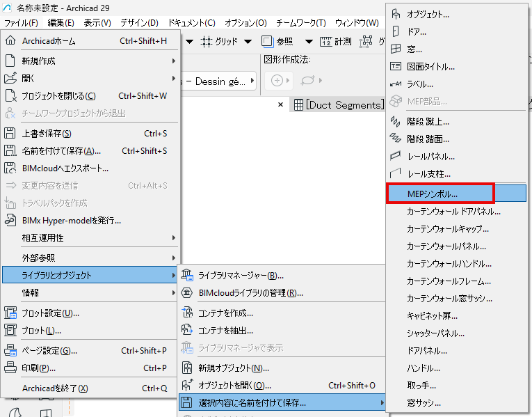This screenshot has width=532, height=417.
Task: Click the 計測 ruler toolbar icon
Action: pyautogui.click(x=325, y=42)
